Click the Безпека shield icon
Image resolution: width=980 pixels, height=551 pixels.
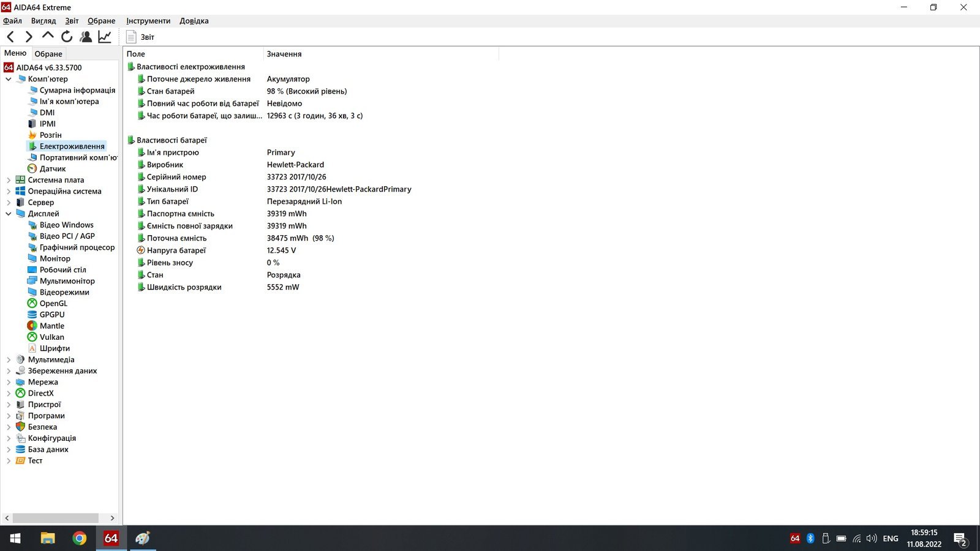tap(20, 427)
